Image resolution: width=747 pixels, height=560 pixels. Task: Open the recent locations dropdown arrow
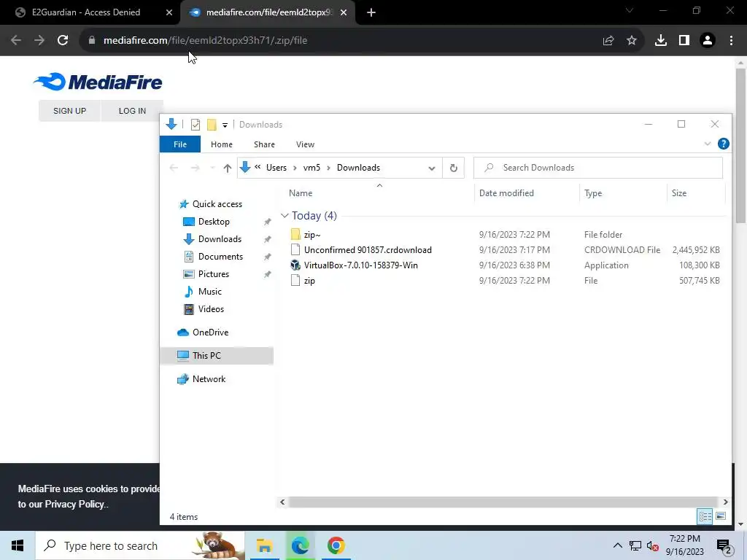click(212, 168)
